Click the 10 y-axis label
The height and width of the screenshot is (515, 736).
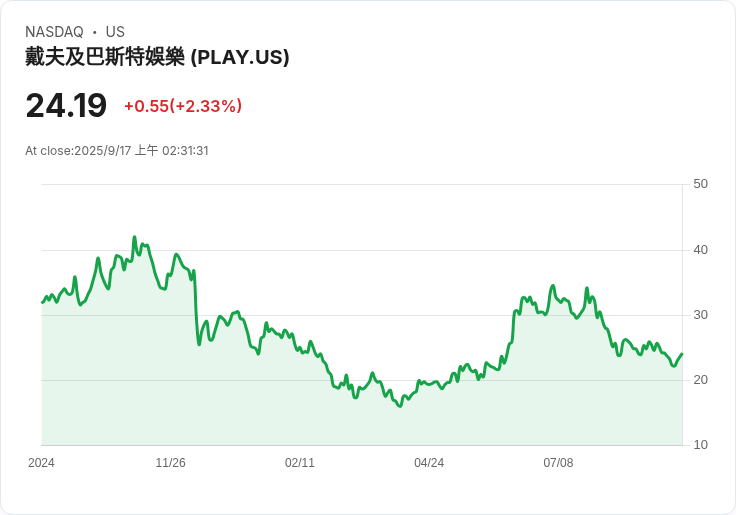tap(700, 445)
